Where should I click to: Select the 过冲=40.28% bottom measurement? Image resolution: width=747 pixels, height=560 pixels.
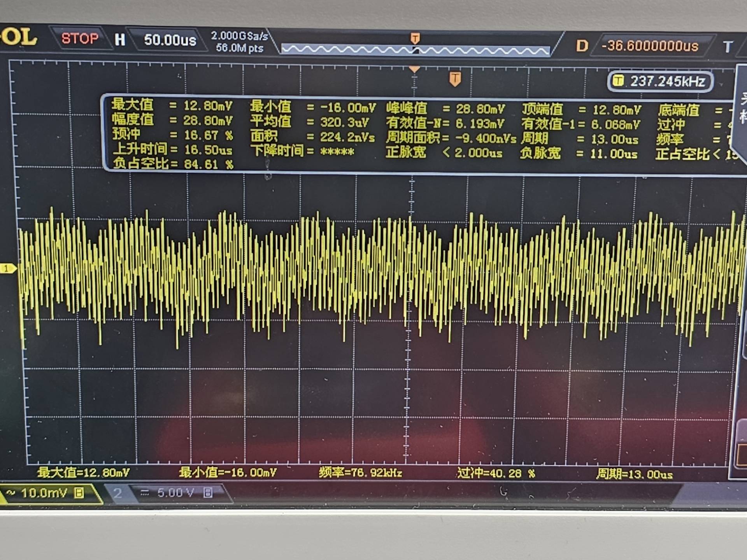point(496,473)
